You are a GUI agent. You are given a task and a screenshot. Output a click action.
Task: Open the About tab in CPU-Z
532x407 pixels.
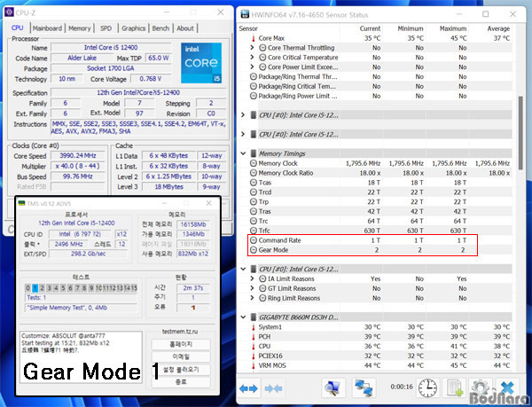(x=185, y=28)
